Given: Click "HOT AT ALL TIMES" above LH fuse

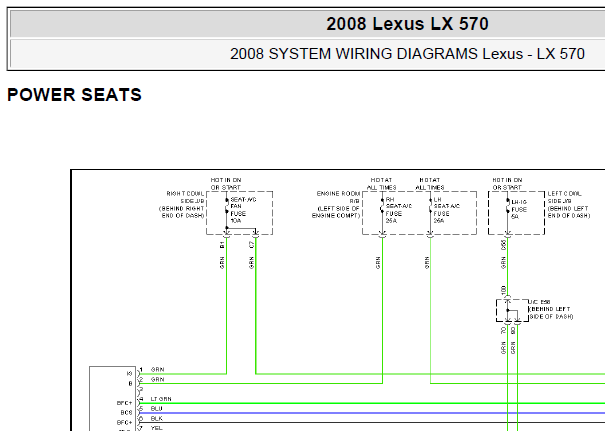Looking at the screenshot, I should [429, 184].
